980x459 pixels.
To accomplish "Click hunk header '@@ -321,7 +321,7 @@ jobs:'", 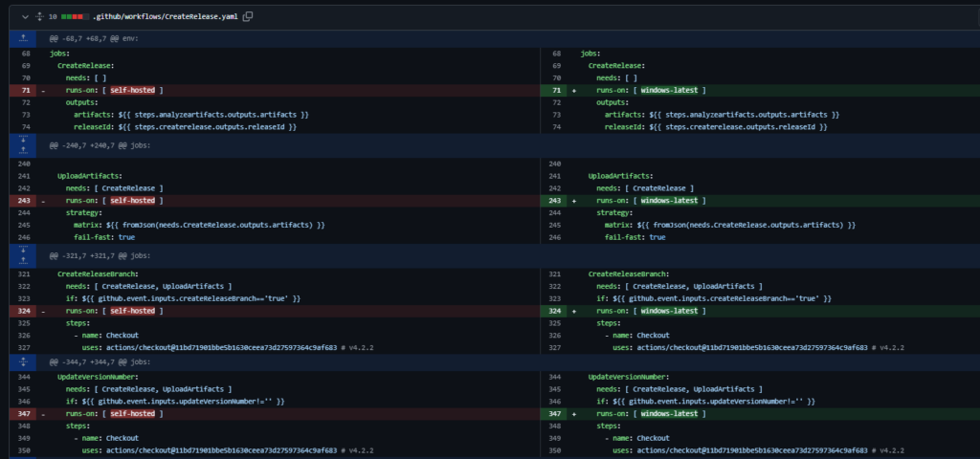I will tap(100, 256).
